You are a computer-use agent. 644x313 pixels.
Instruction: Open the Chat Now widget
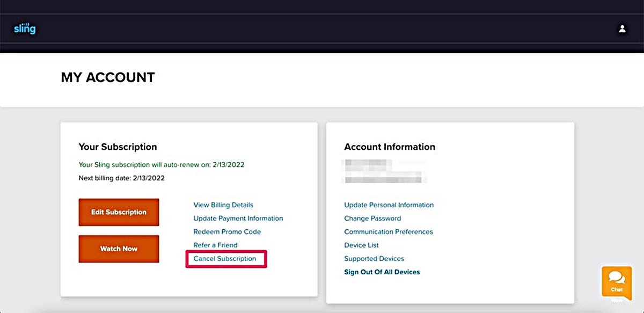pos(617,282)
